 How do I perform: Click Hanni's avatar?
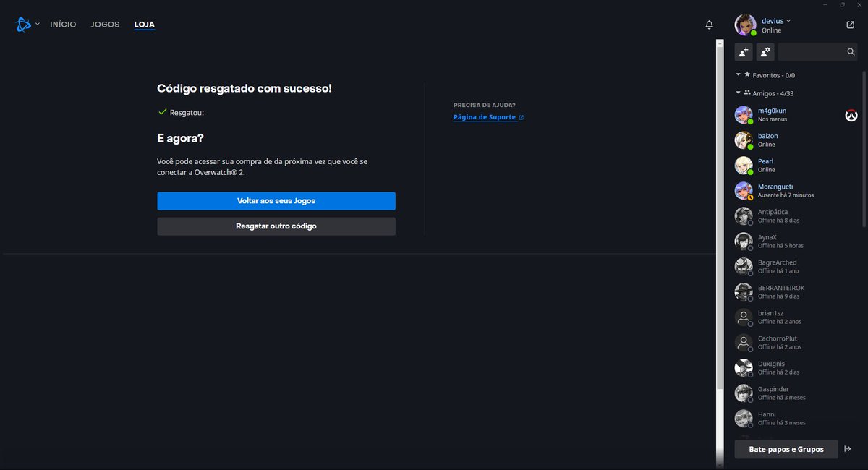(x=744, y=419)
